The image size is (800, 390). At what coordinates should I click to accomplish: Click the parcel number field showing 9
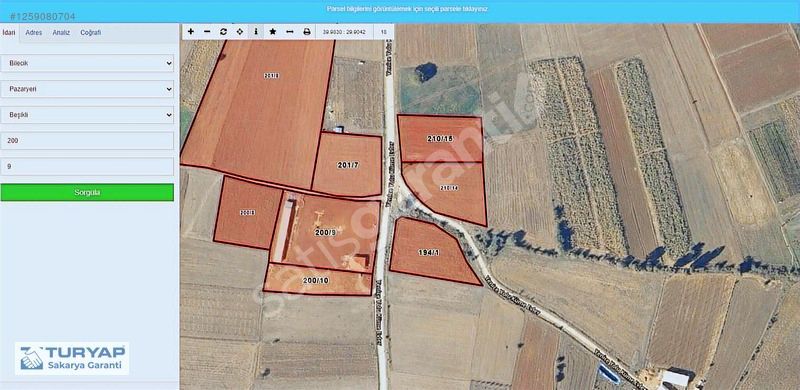(x=87, y=166)
